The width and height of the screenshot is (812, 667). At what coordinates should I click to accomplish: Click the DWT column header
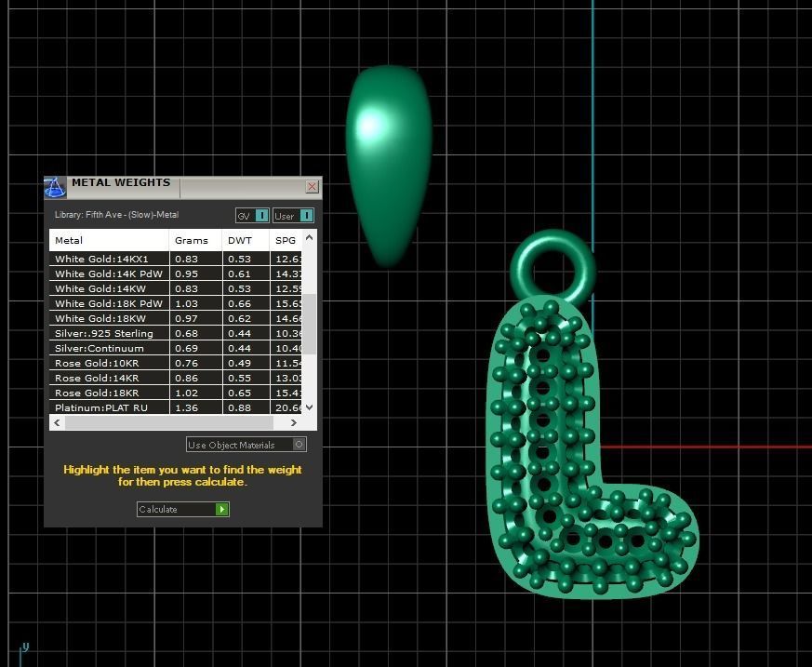pyautogui.click(x=246, y=240)
